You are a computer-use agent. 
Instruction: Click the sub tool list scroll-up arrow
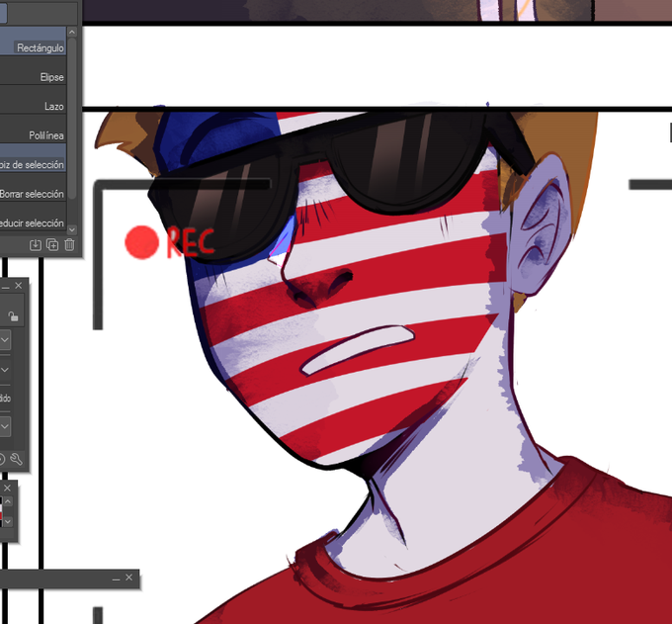tap(72, 32)
